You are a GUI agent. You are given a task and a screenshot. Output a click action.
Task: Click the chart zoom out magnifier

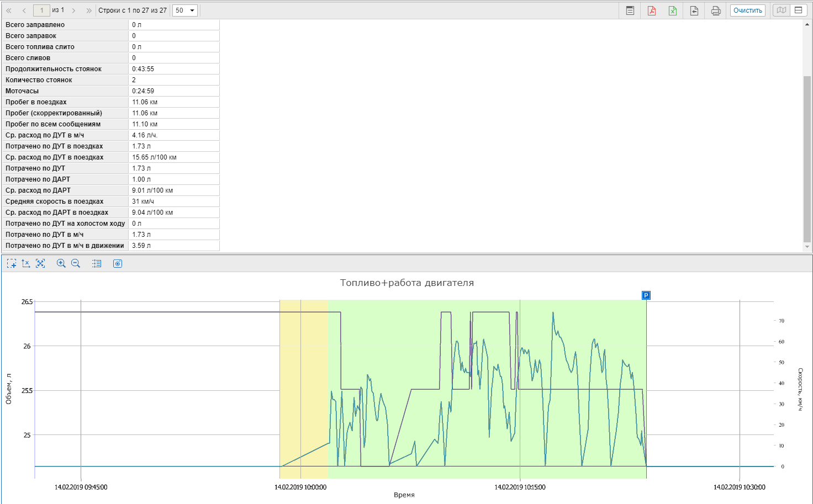[x=76, y=264]
